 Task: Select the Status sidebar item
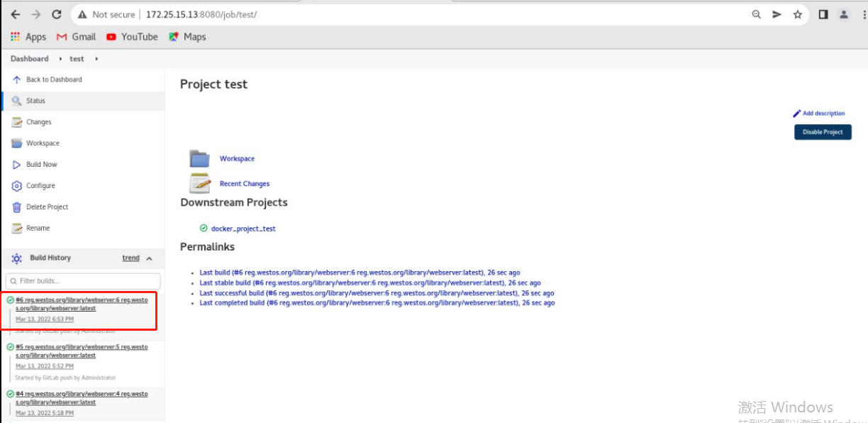pyautogui.click(x=83, y=101)
